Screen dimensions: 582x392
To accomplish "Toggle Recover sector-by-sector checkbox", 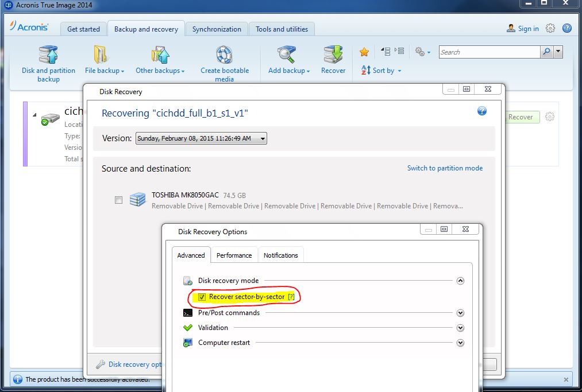I will click(x=202, y=297).
